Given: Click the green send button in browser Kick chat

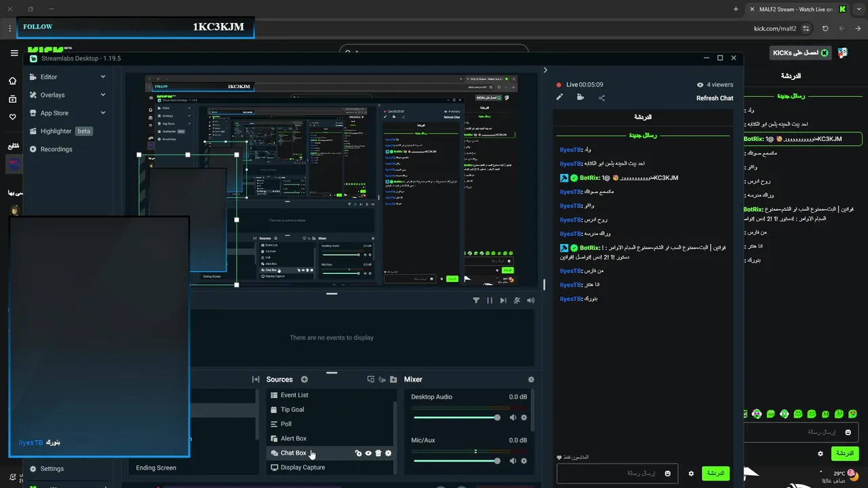Looking at the screenshot, I should point(845,453).
